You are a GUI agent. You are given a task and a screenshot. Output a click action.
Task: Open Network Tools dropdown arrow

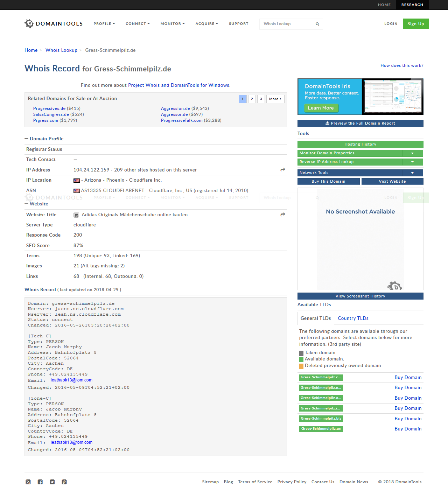[x=413, y=173]
